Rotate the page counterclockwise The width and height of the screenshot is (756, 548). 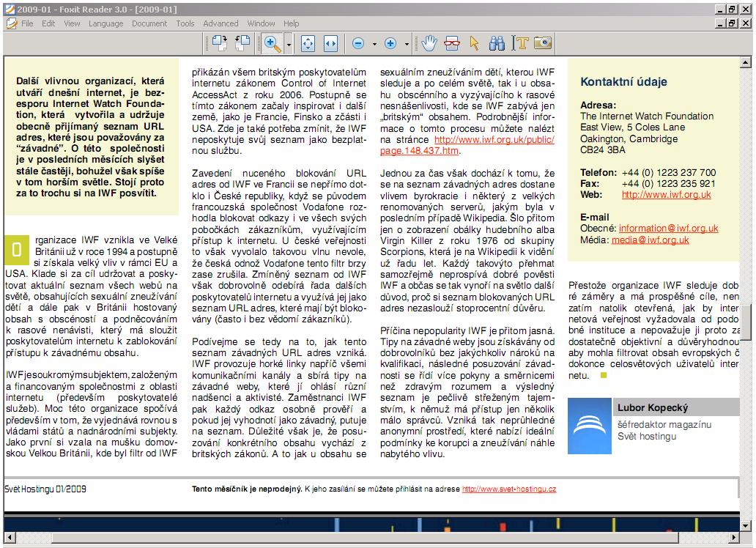click(x=241, y=43)
